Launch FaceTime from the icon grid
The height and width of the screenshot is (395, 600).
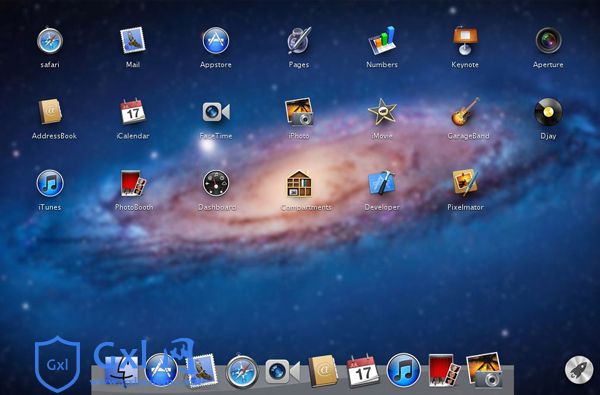[x=216, y=112]
